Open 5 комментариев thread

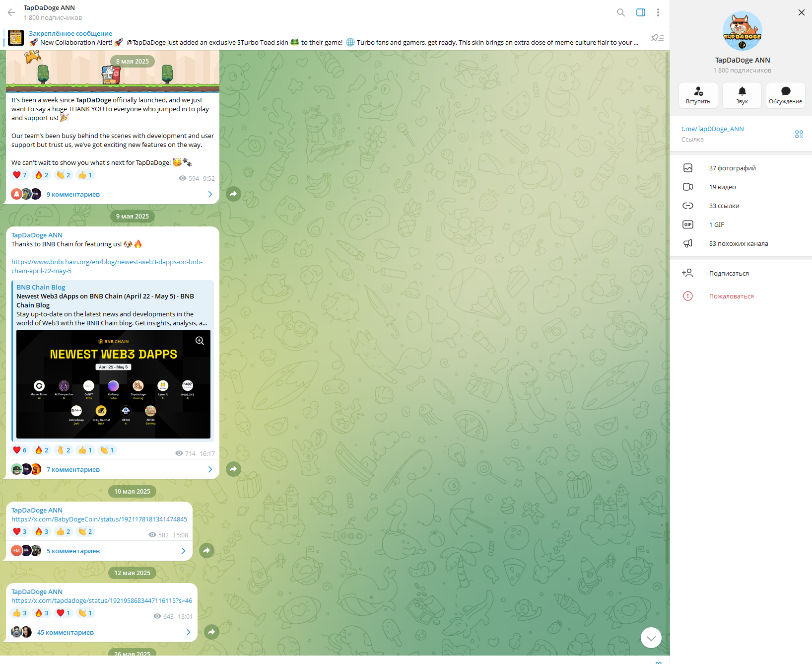tap(99, 551)
